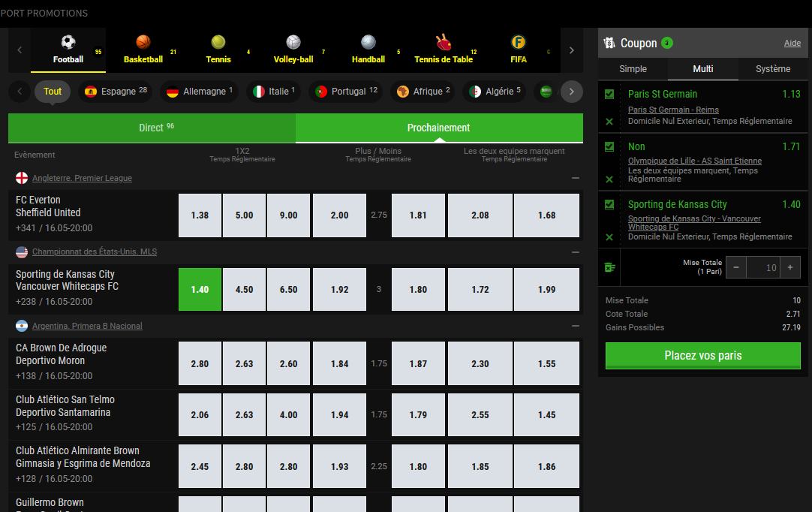Click the Mise Totale stake input field
The width and height of the screenshot is (812, 512).
762,267
